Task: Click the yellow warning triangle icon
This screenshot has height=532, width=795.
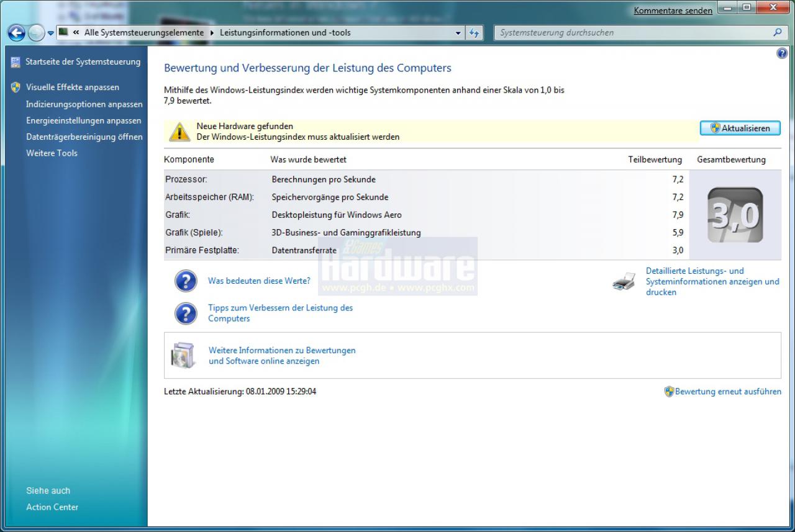Action: click(x=179, y=131)
